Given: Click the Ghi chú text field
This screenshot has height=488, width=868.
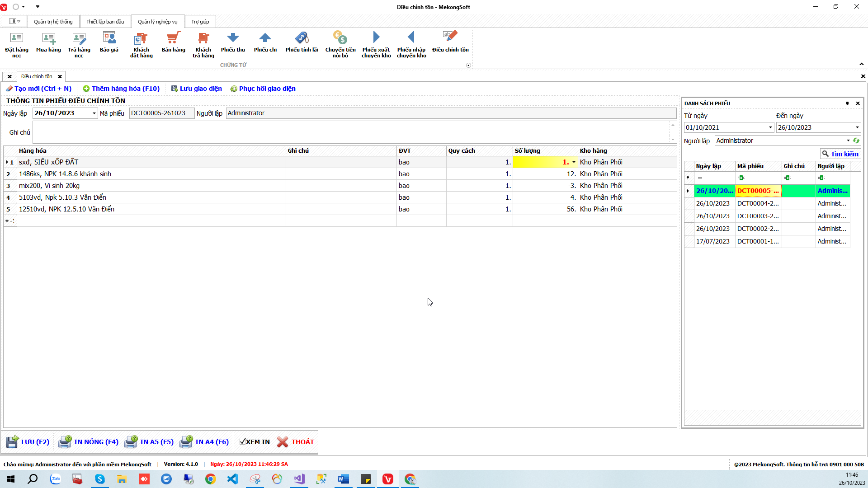Looking at the screenshot, I should [x=350, y=132].
